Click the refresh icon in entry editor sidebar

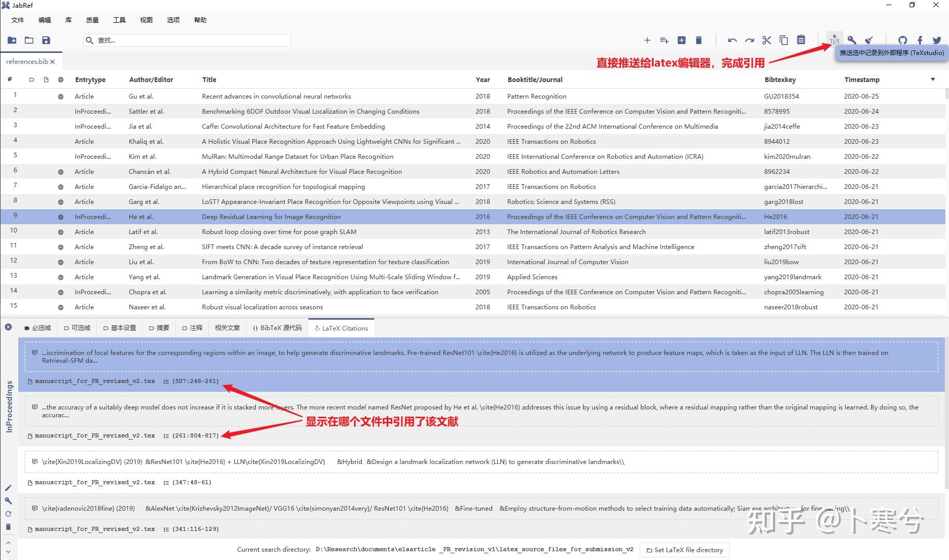pos(8,514)
